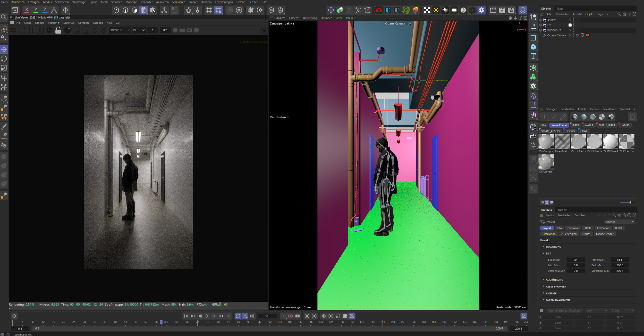The width and height of the screenshot is (644, 336).
Task: Open the Simulieren menu
Action: (179, 2)
